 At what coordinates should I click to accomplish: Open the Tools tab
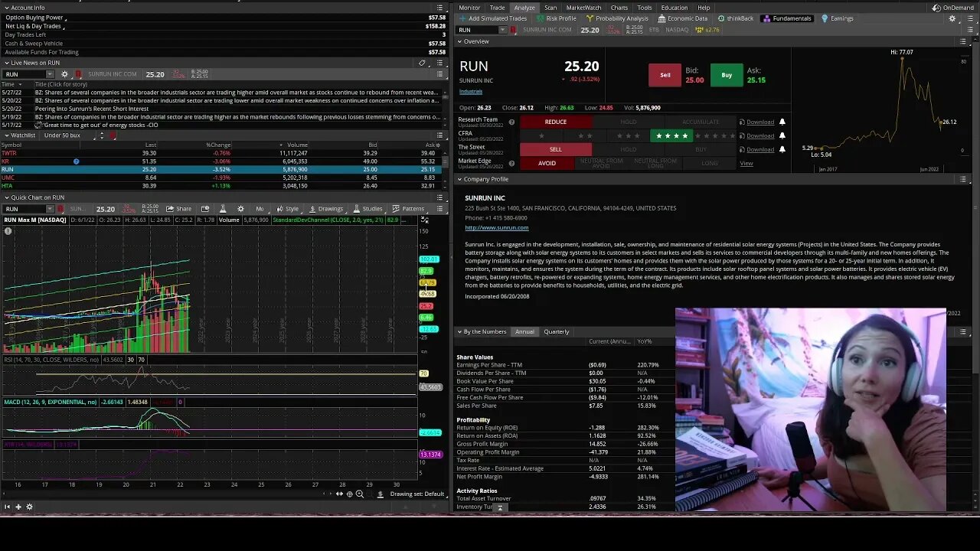(x=645, y=8)
